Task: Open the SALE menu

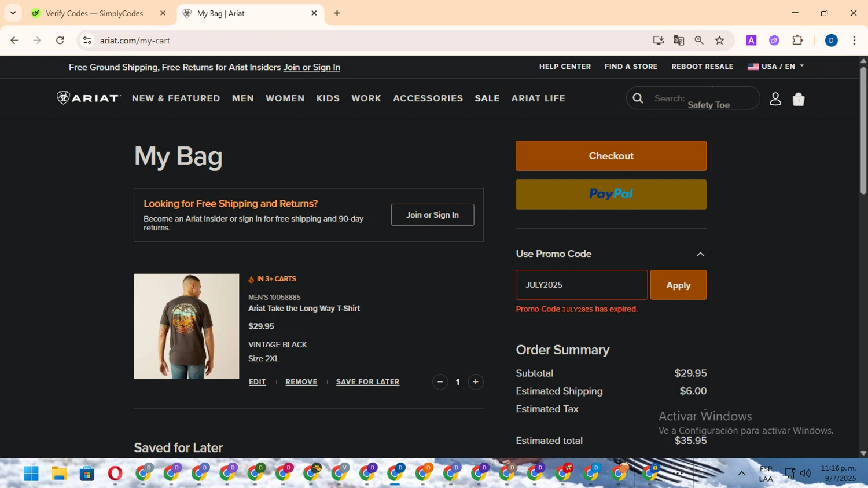Action: coord(487,98)
